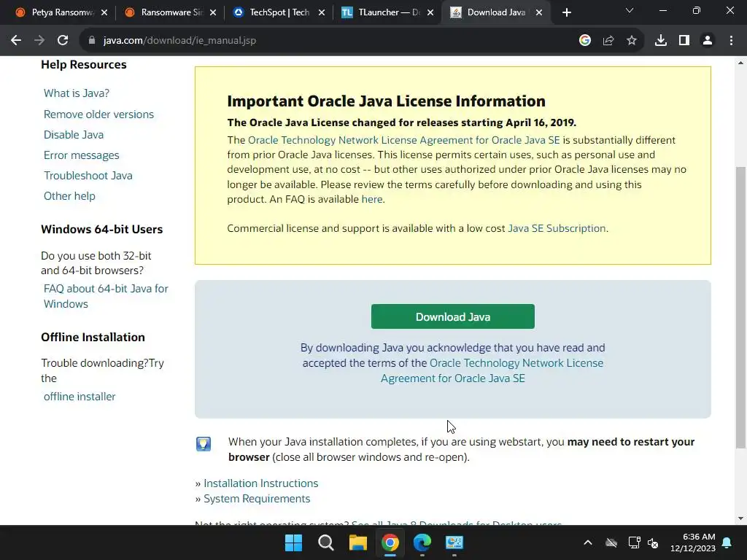
Task: Open the offline installer link
Action: [x=80, y=397]
